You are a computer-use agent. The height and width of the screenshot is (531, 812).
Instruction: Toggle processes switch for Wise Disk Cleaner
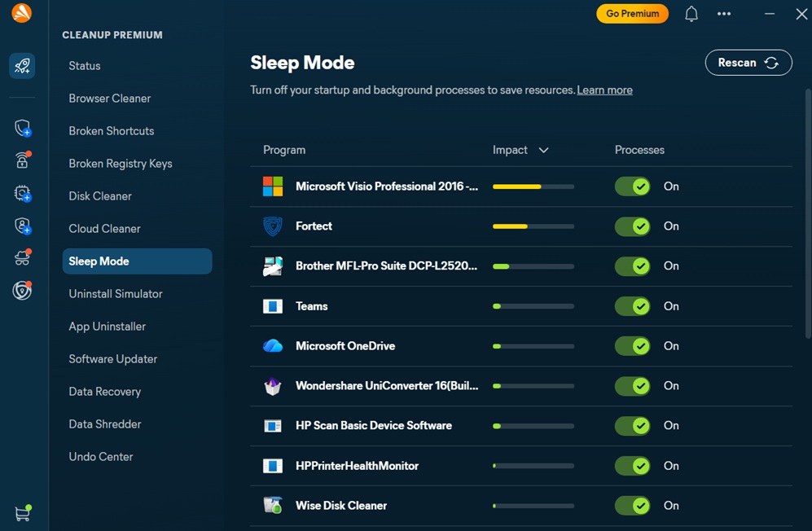632,505
